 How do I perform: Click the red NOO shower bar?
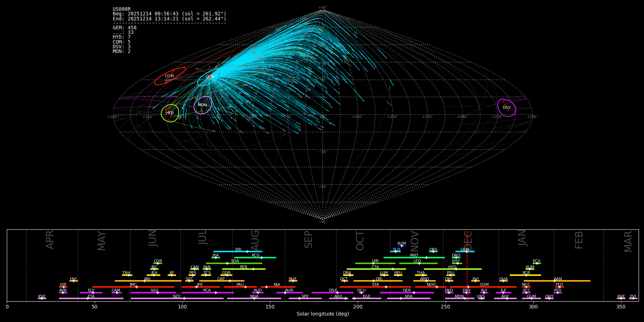[431, 287]
